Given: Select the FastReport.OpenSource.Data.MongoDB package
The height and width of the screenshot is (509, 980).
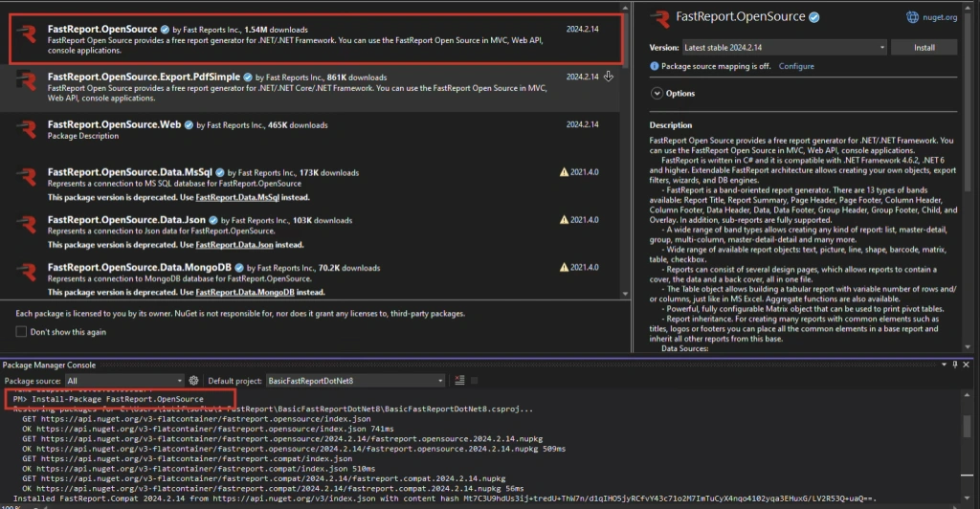Looking at the screenshot, I should pyautogui.click(x=310, y=278).
